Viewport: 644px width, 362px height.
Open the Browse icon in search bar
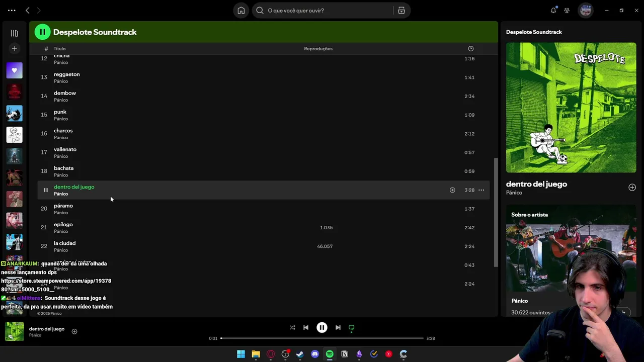[x=401, y=10]
